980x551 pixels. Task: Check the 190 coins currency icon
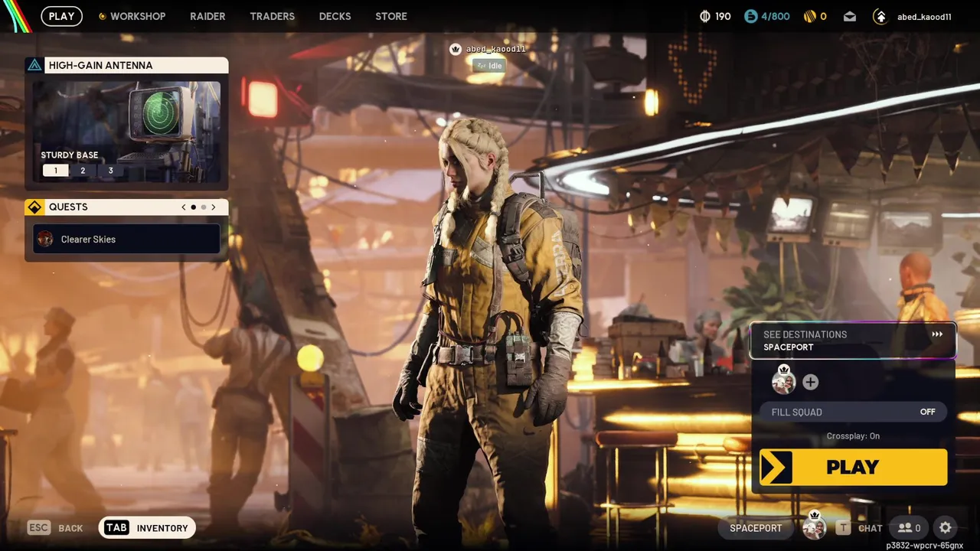[705, 16]
